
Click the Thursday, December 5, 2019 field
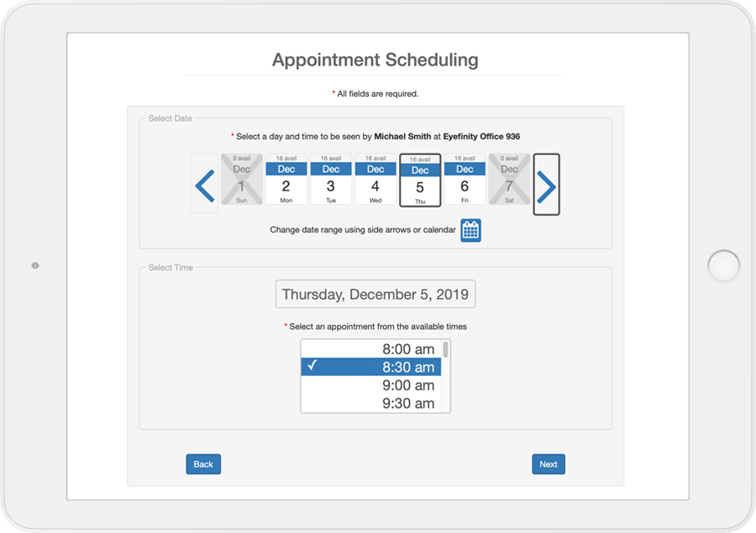pos(375,294)
